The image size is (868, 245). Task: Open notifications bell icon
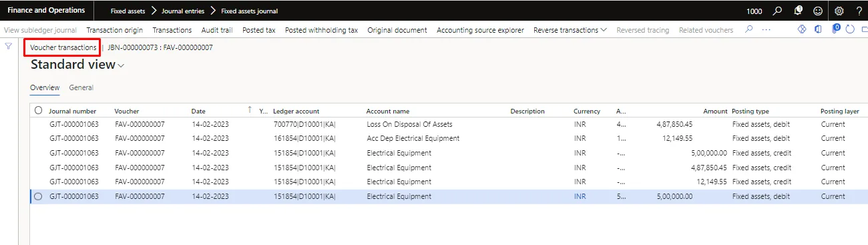point(798,11)
